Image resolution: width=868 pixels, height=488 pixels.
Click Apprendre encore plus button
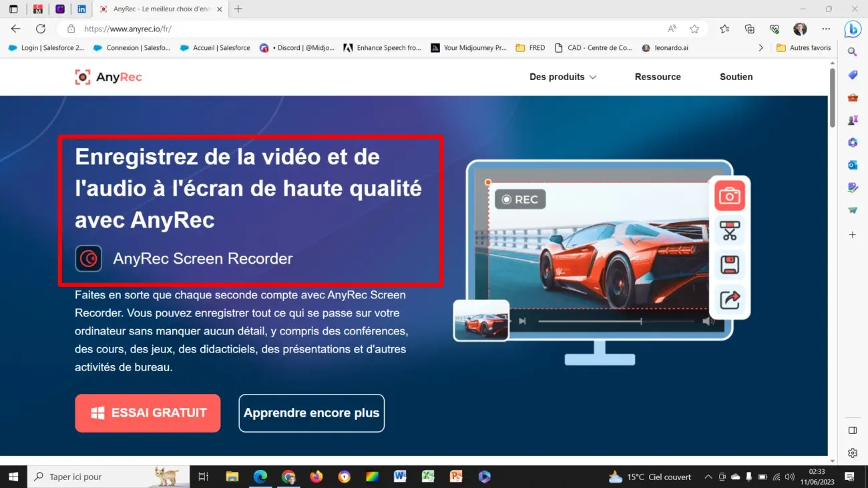311,413
